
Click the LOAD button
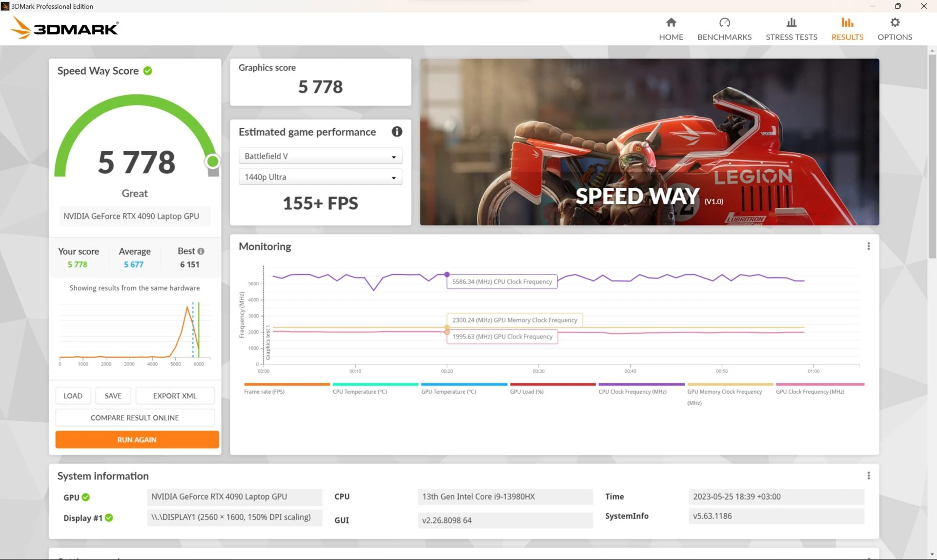pyautogui.click(x=73, y=396)
